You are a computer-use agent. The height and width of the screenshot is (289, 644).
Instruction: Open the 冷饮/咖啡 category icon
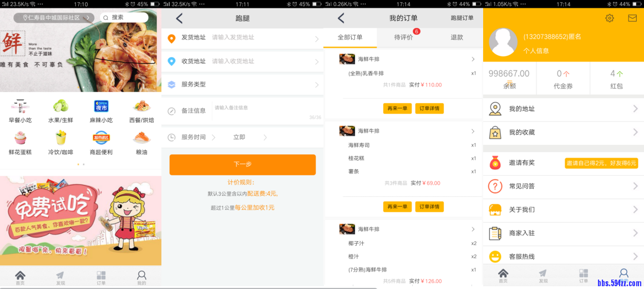[x=61, y=138]
